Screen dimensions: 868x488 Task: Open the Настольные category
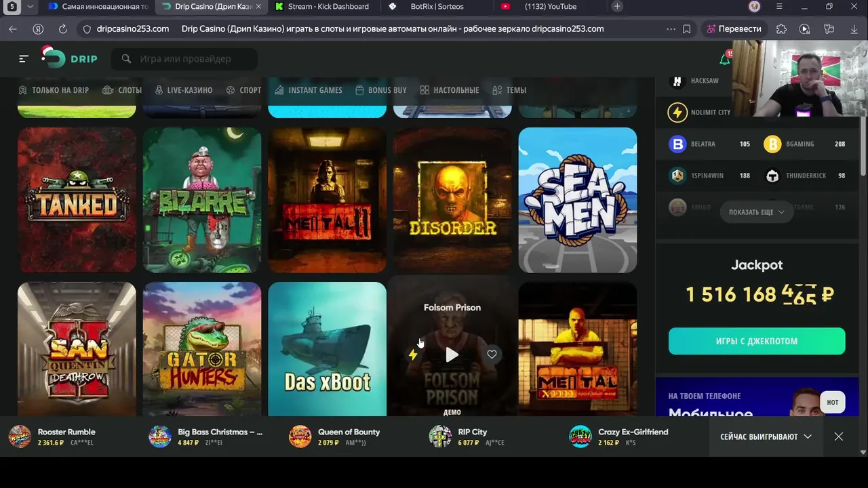(450, 90)
